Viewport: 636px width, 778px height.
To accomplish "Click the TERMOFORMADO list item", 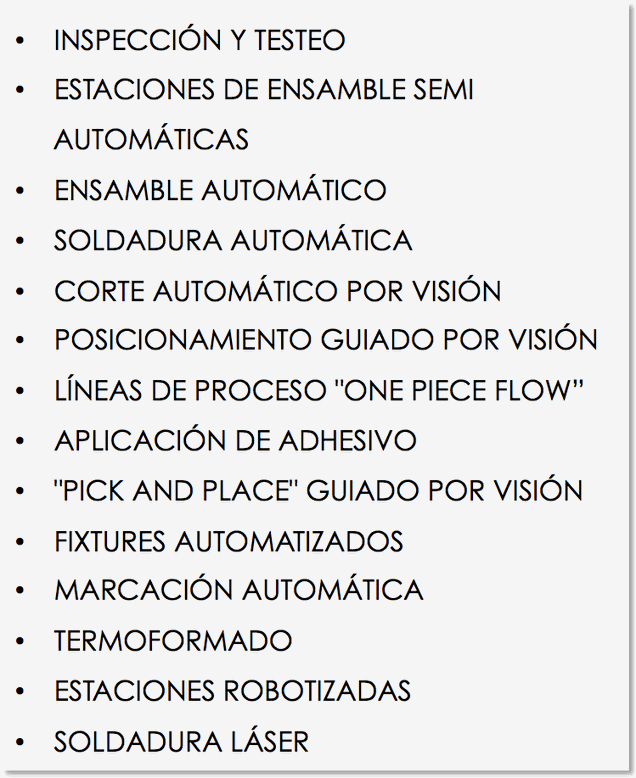I will (173, 641).
